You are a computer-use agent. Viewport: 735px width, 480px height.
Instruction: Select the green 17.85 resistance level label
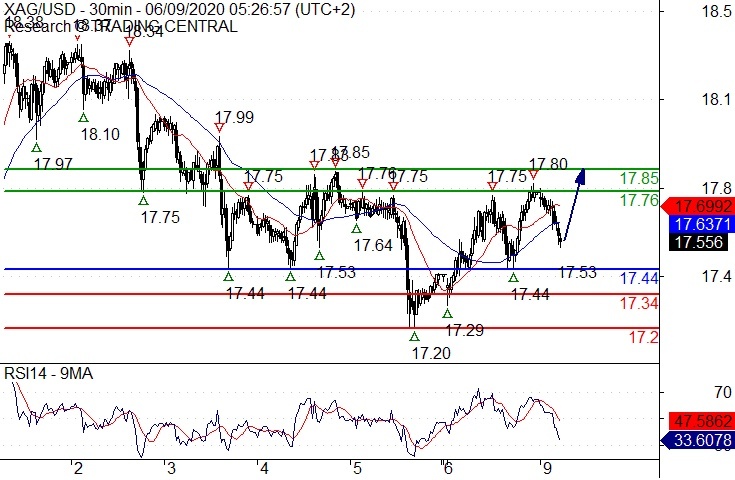click(x=639, y=179)
